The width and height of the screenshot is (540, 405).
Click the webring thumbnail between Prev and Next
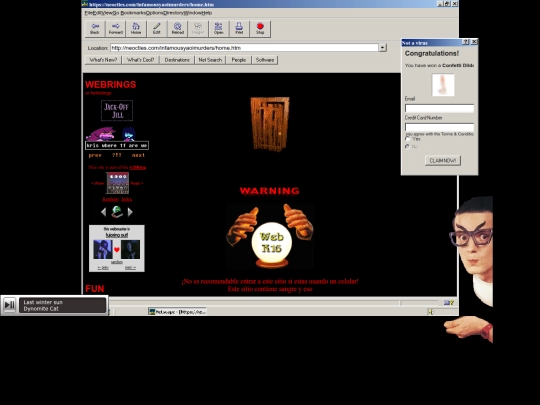117,183
